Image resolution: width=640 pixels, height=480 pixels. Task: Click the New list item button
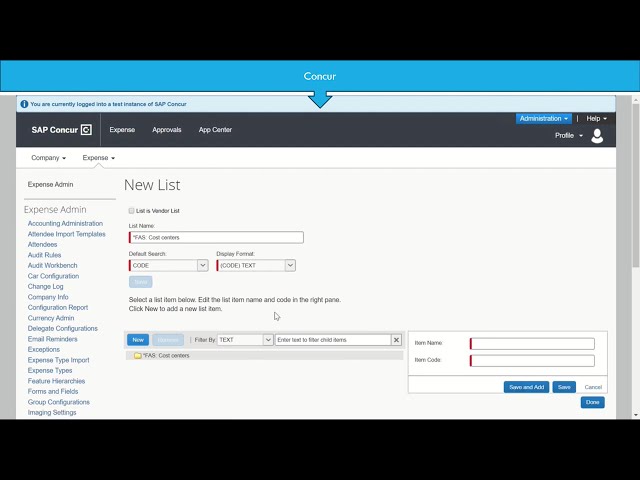[138, 340]
